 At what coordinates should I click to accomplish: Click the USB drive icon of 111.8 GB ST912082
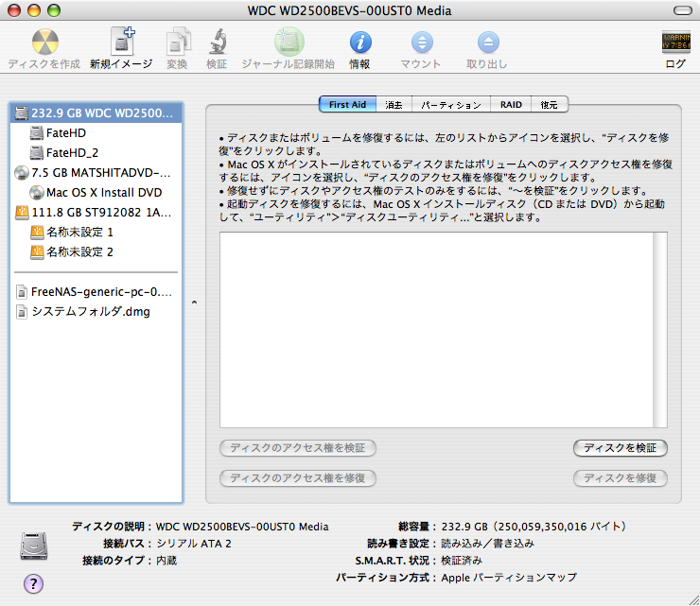pos(22,213)
